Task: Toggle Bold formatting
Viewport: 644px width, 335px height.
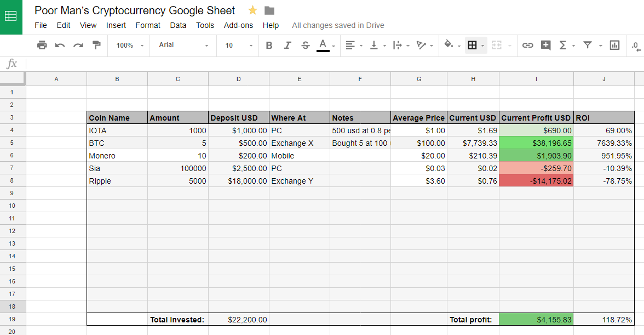Action: tap(269, 45)
